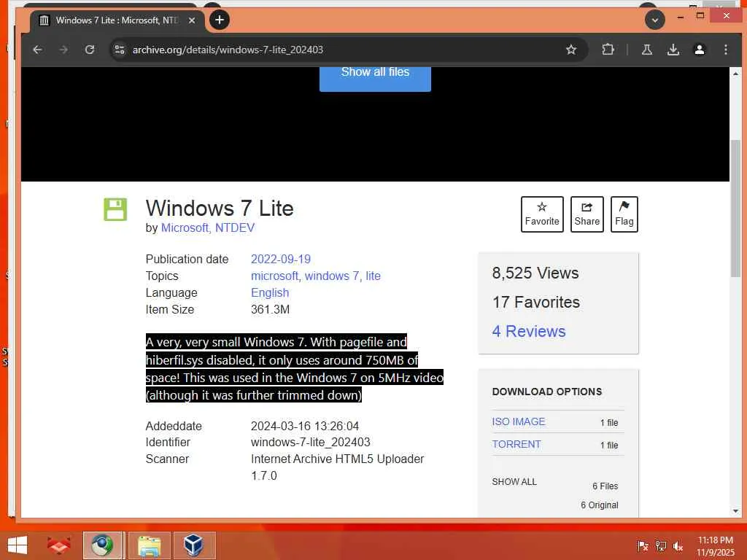Open VirtualBox from the taskbar
747x560 pixels.
click(x=194, y=545)
